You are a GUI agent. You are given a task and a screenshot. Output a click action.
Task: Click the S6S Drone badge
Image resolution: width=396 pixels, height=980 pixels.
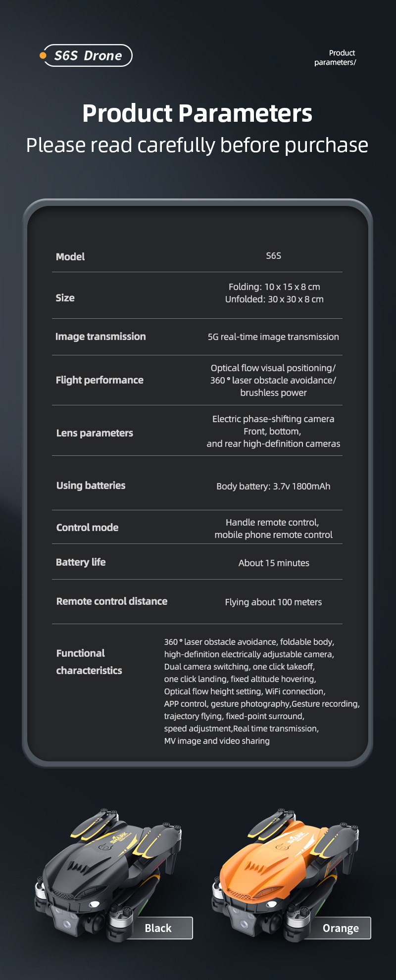coord(88,55)
